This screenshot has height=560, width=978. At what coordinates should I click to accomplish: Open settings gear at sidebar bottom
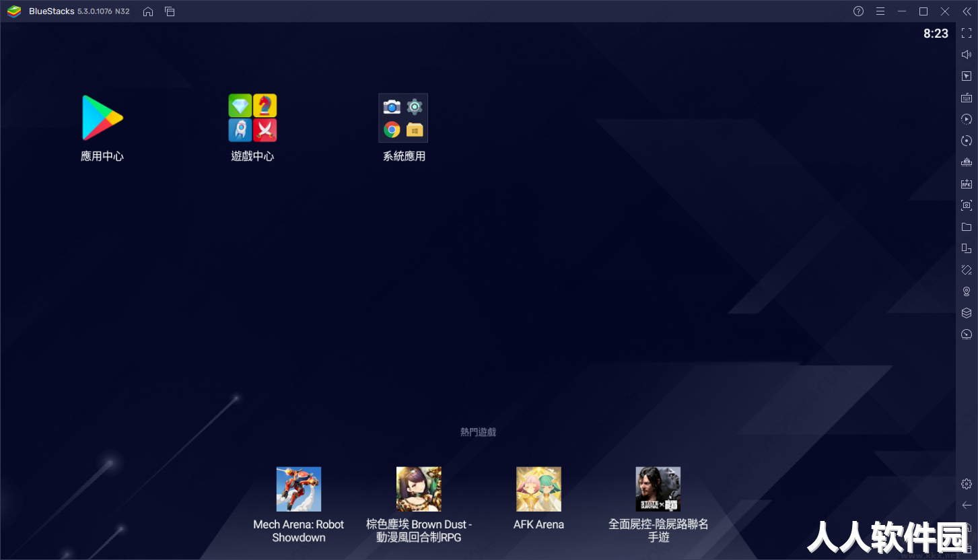coord(967,484)
